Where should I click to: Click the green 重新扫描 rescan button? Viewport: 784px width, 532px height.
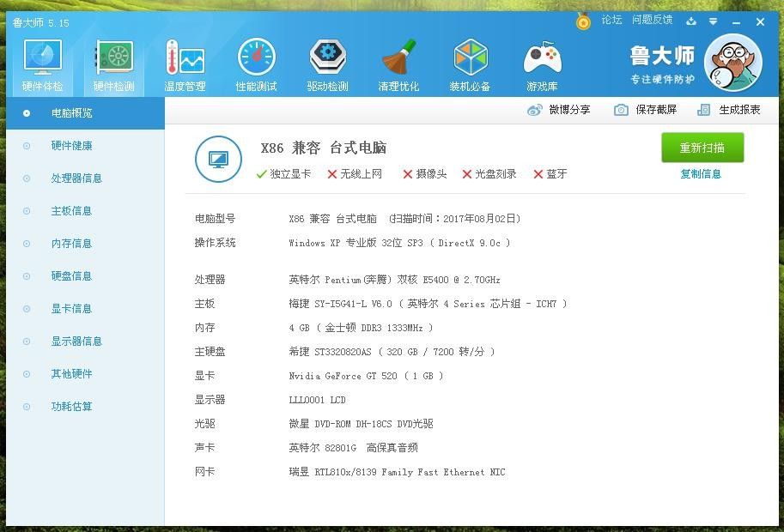(x=702, y=148)
